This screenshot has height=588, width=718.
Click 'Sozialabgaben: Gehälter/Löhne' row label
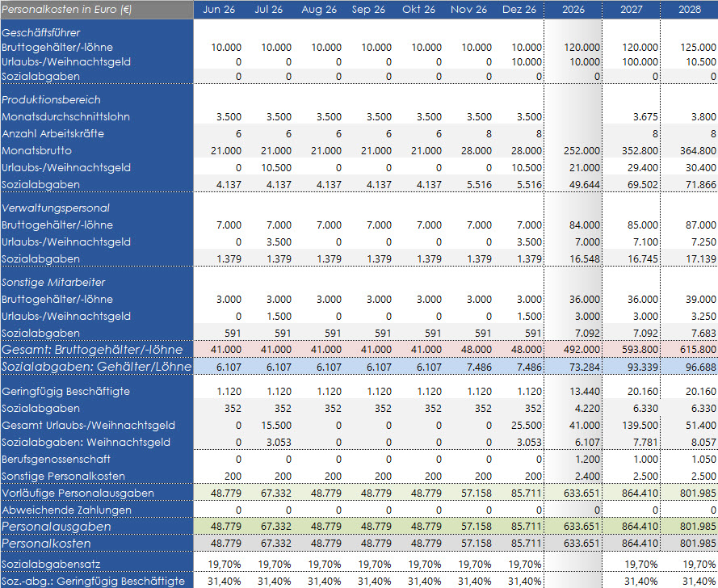(x=96, y=367)
